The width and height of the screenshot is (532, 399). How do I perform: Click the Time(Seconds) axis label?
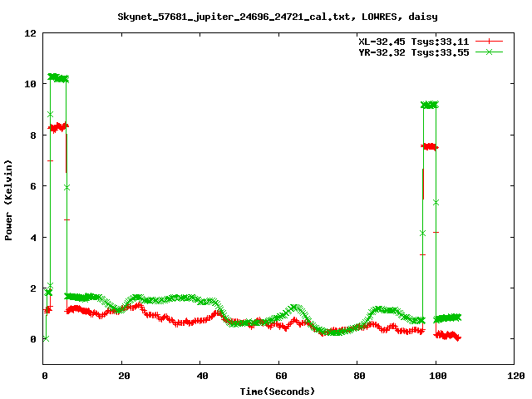coord(278,392)
